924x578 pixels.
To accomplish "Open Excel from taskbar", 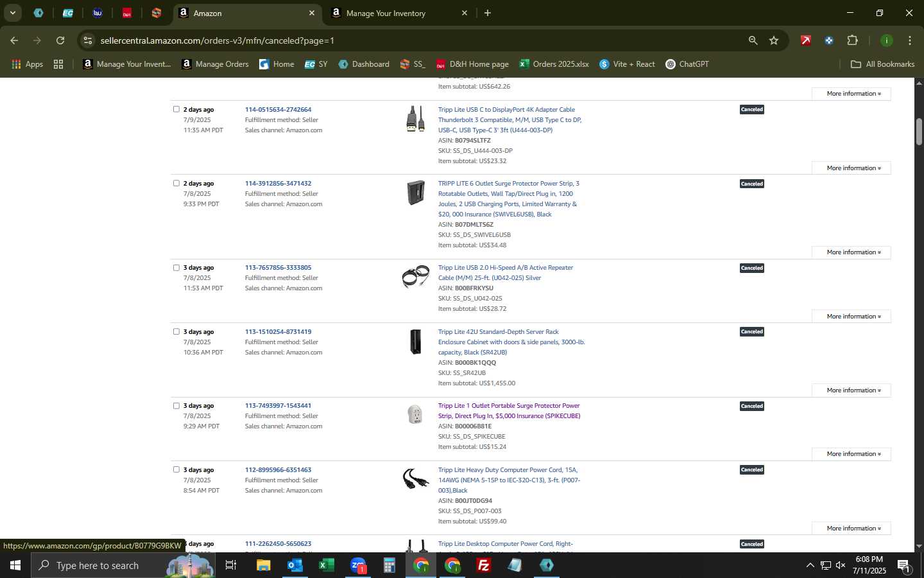I will point(327,565).
